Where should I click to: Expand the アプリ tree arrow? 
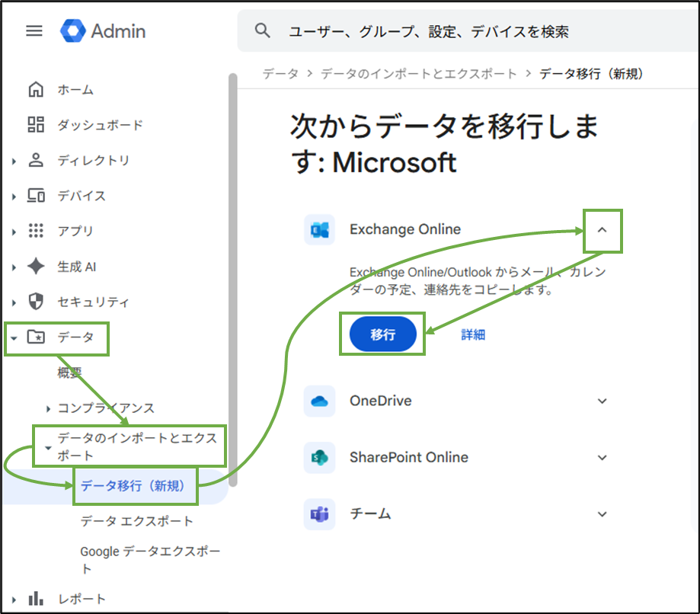14,232
